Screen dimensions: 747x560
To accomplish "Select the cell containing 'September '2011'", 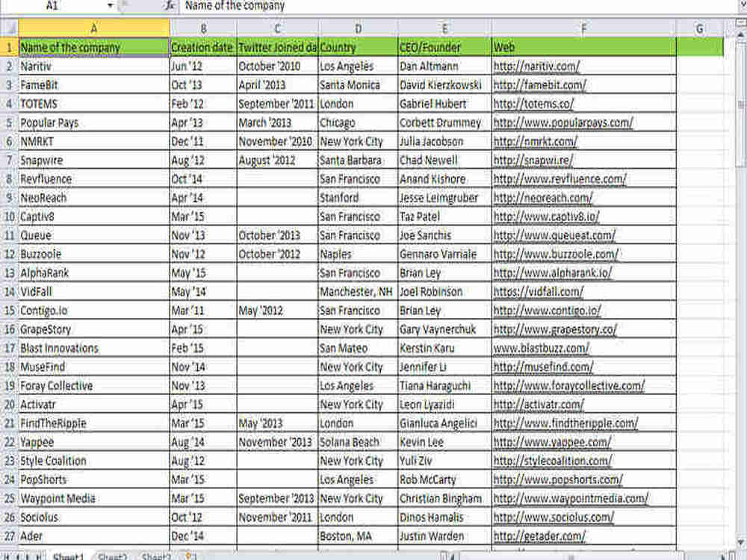I will 277,104.
